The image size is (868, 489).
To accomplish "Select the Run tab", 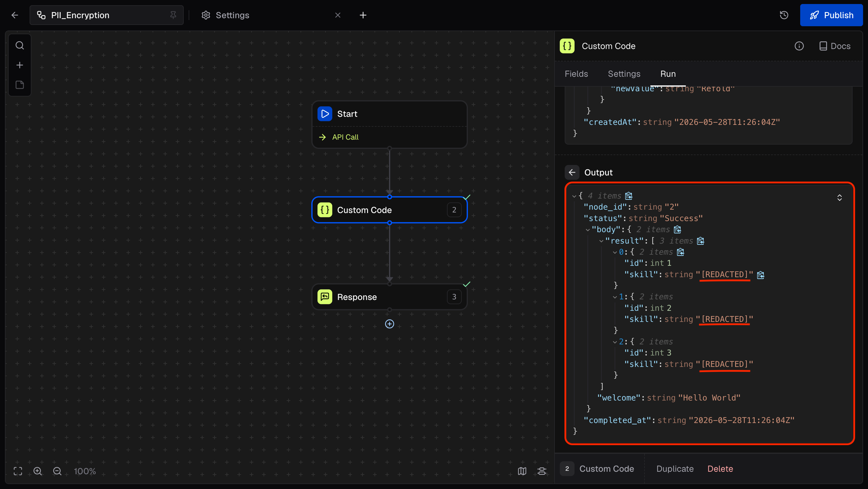I will [x=668, y=74].
